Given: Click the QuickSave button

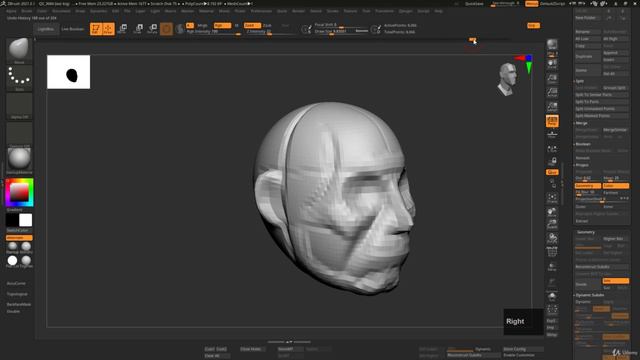Looking at the screenshot, I should (474, 4).
